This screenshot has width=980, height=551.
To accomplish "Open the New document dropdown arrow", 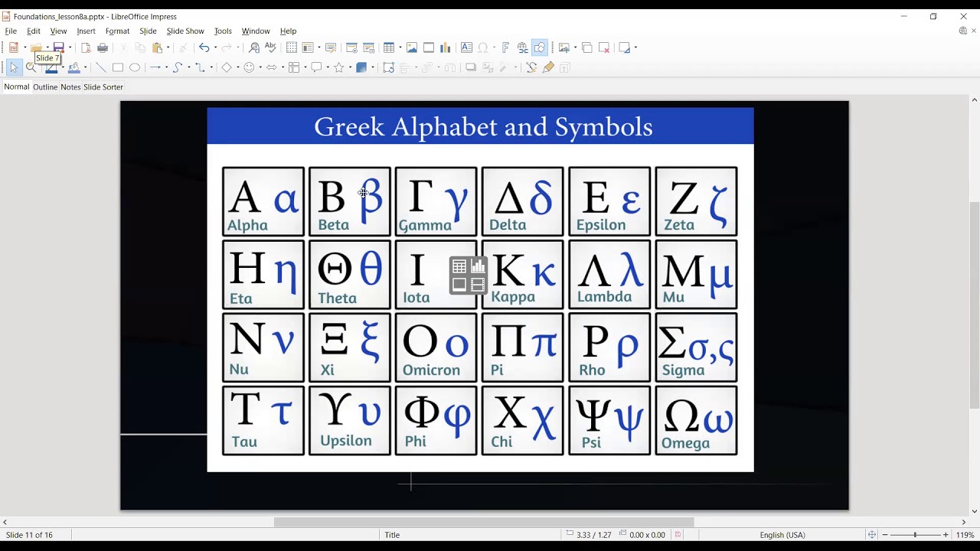I will 25,47.
